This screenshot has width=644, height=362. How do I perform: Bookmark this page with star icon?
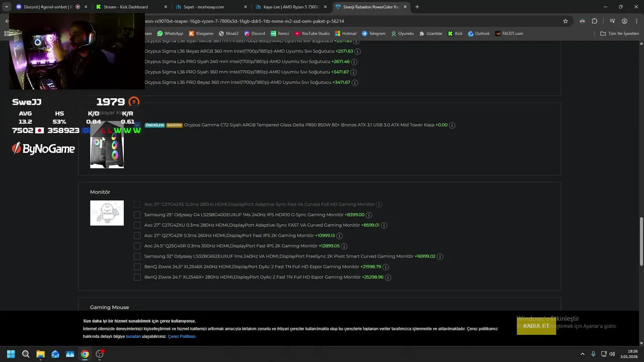(566, 21)
